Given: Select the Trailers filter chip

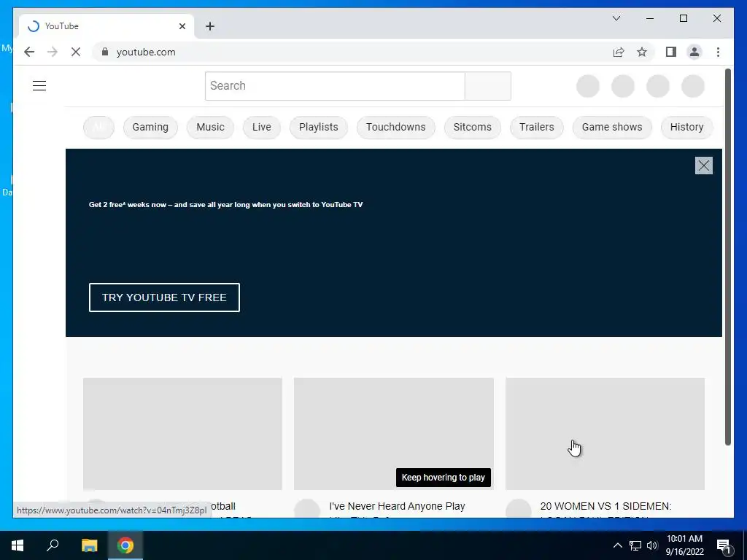Looking at the screenshot, I should click(536, 127).
